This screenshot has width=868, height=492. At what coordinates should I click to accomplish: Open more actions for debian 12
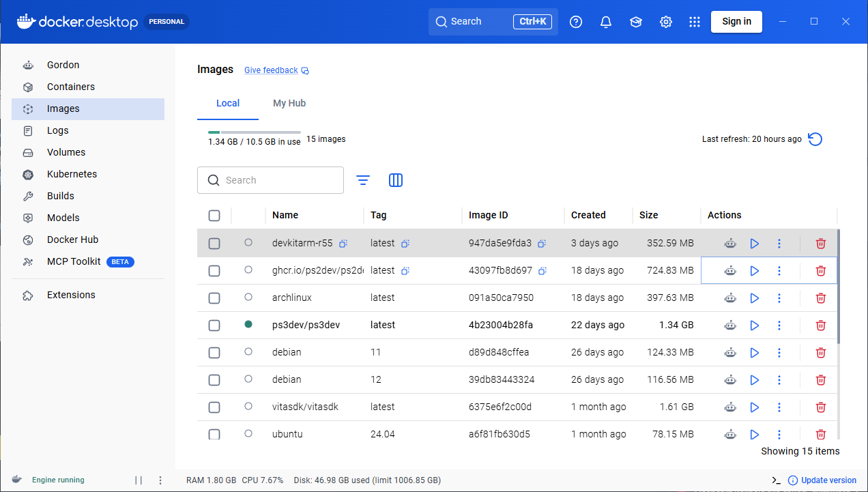tap(779, 380)
